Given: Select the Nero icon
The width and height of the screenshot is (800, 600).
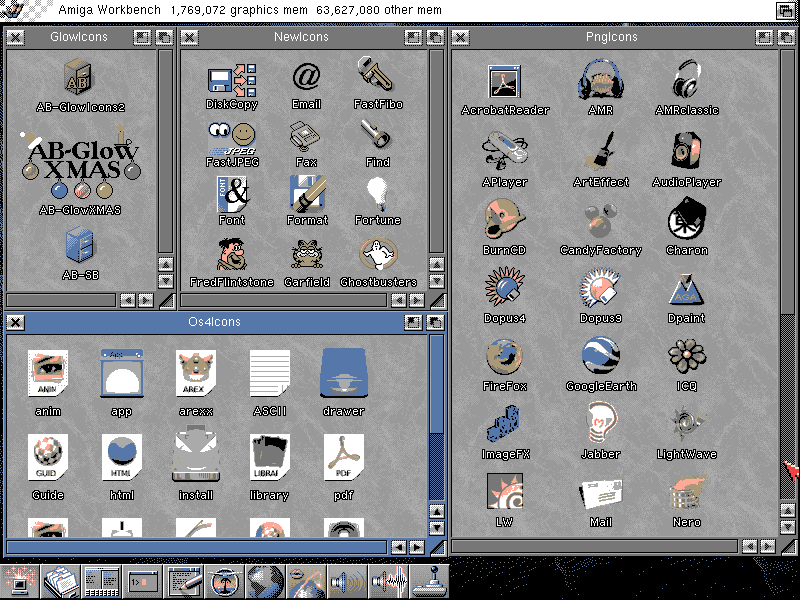Looking at the screenshot, I should tap(687, 492).
